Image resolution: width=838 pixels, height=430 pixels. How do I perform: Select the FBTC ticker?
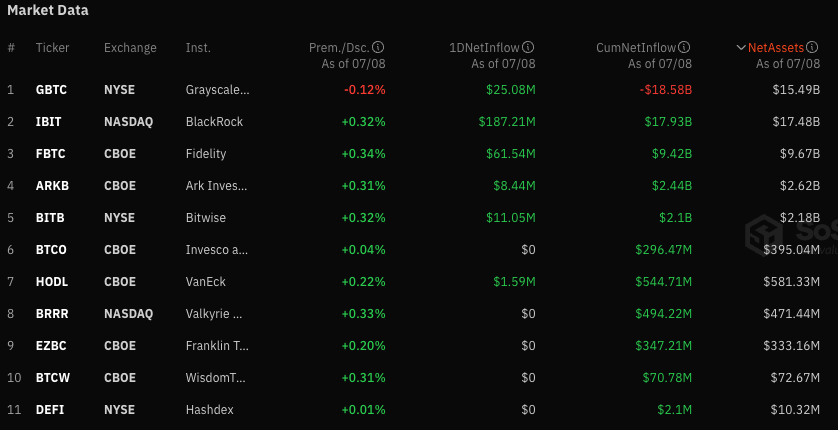[51, 153]
